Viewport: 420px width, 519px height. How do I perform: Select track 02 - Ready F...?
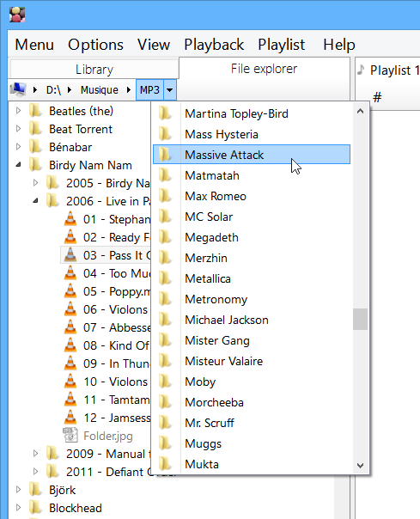click(117, 237)
